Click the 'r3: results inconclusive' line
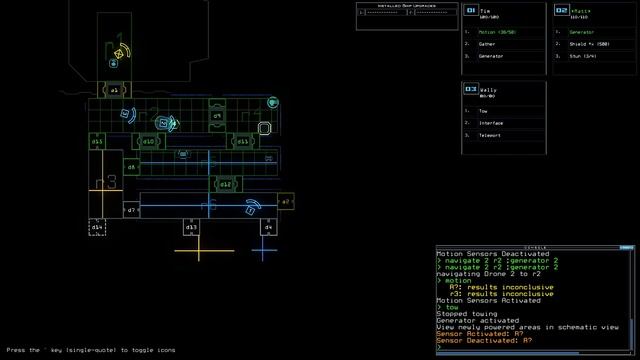The image size is (640, 360). (x=502, y=294)
